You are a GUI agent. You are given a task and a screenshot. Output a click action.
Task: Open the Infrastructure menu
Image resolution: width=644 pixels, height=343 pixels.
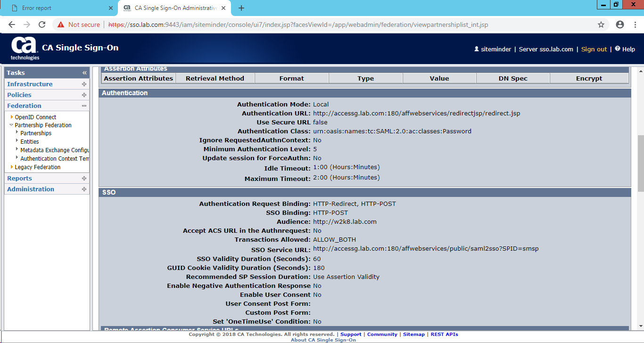30,84
